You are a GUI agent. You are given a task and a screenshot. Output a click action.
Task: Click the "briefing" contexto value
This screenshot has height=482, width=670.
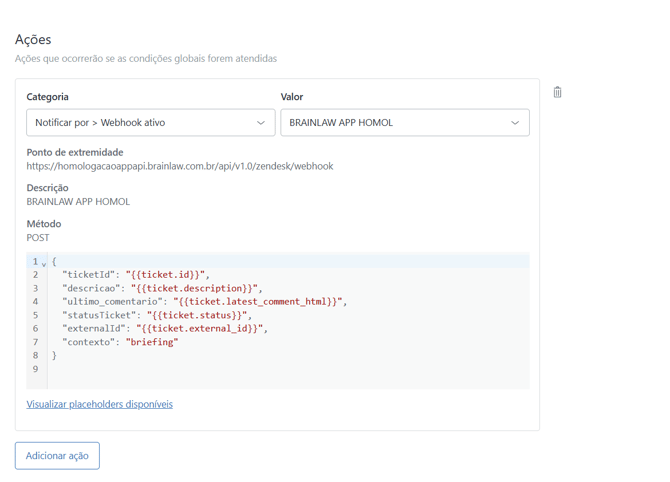click(152, 342)
